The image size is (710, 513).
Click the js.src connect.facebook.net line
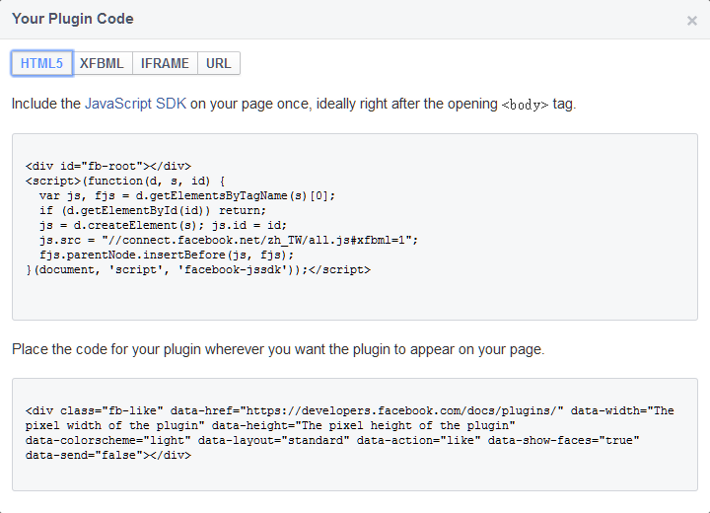point(228,239)
